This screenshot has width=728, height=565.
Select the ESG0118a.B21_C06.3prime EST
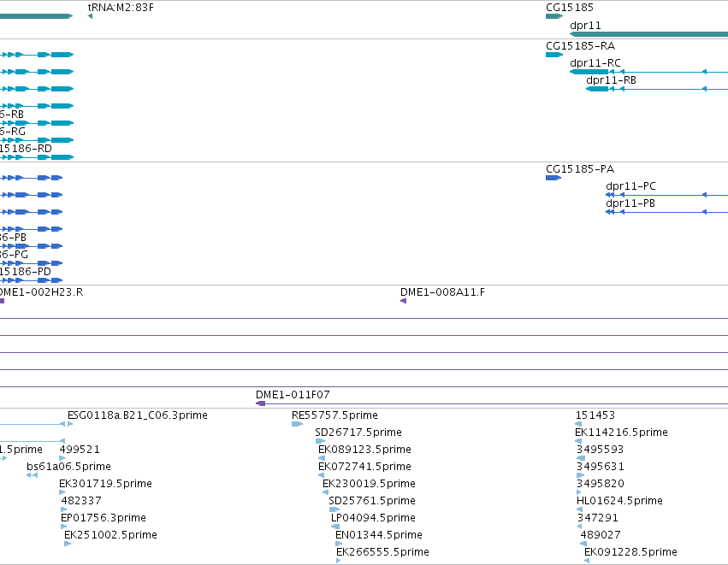138,415
